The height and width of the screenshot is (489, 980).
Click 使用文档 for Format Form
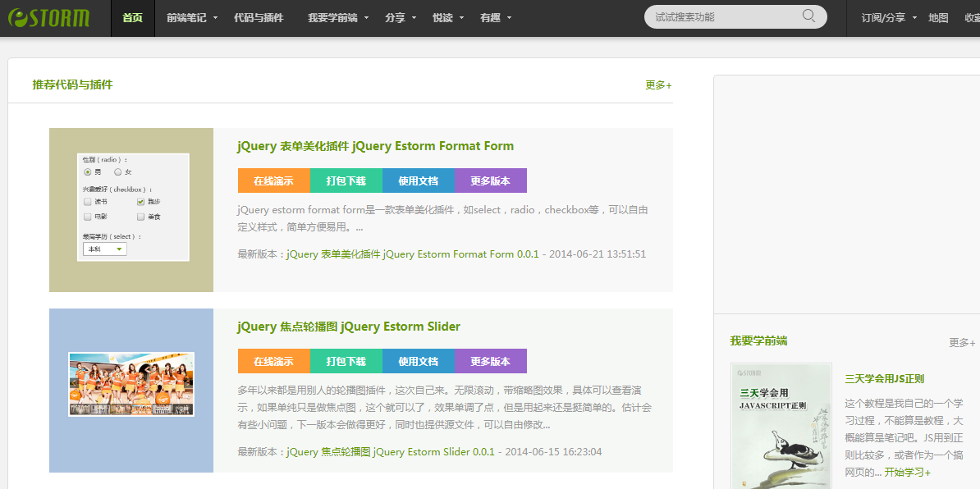[x=418, y=181]
